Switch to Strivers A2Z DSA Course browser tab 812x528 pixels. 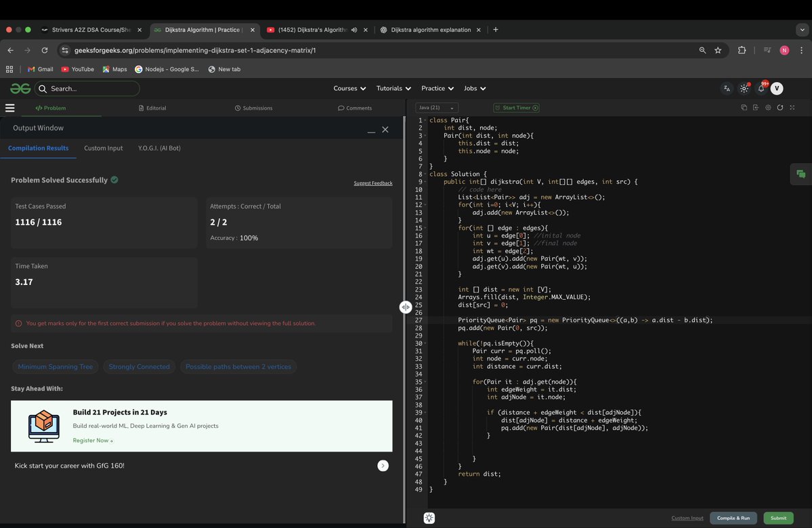pos(91,30)
